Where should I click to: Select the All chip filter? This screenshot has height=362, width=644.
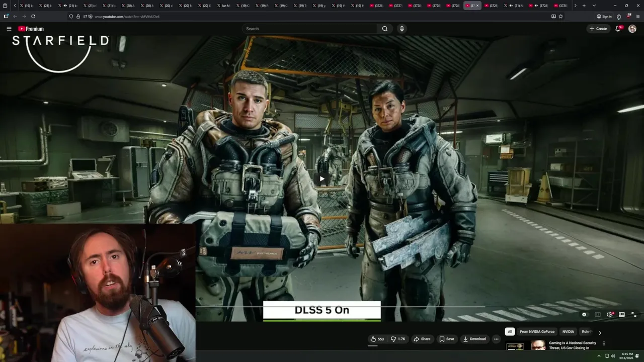510,332
